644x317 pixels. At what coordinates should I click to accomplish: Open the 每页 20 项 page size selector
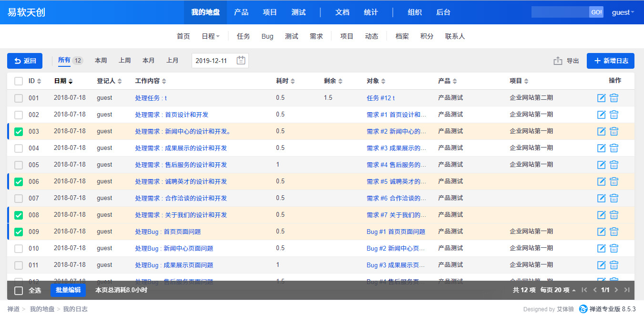558,290
